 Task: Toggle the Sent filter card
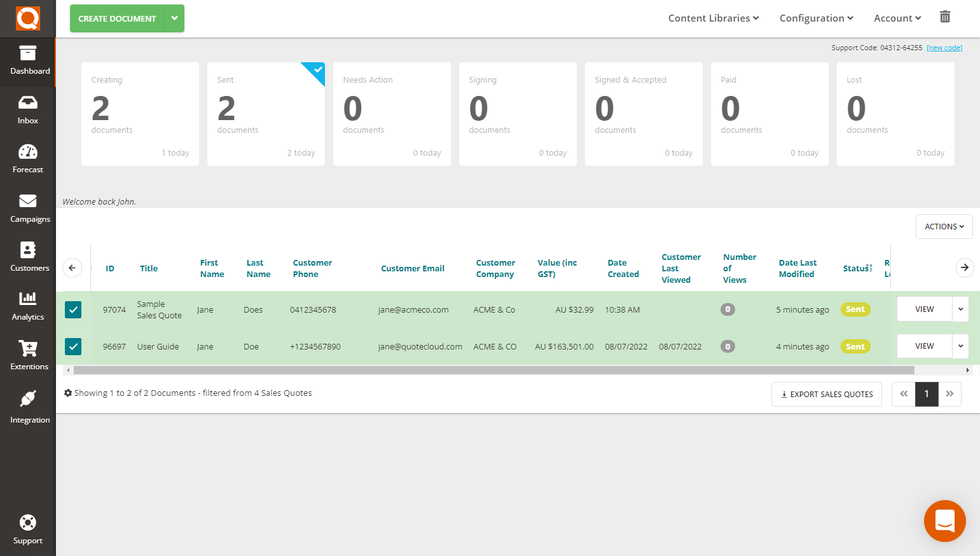(266, 114)
